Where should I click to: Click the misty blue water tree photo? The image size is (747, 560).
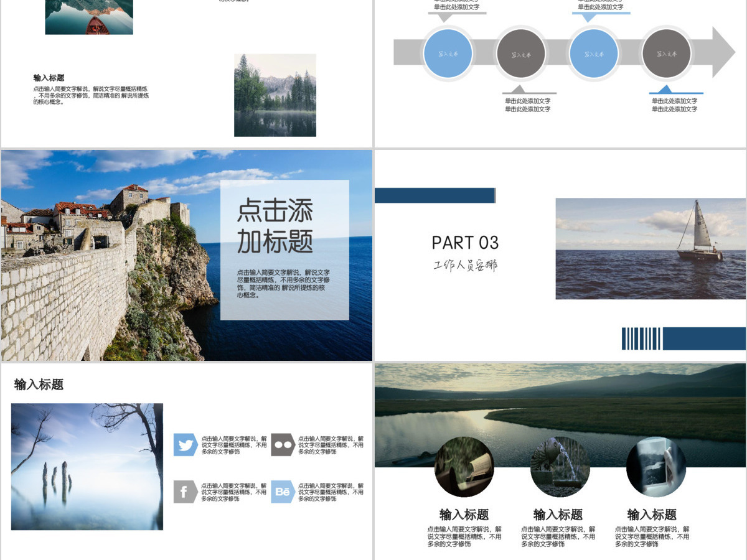(87, 467)
